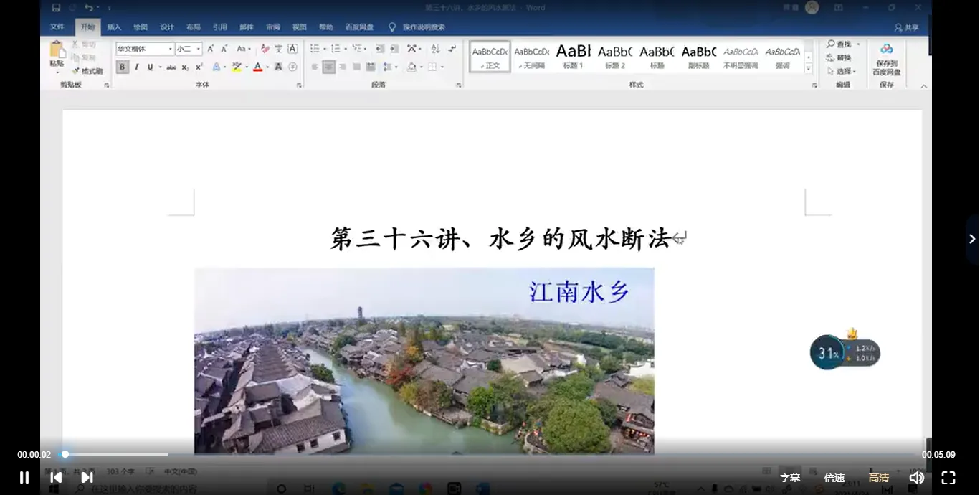
Task: Click the phonetic guide 文 icon
Action: click(278, 49)
